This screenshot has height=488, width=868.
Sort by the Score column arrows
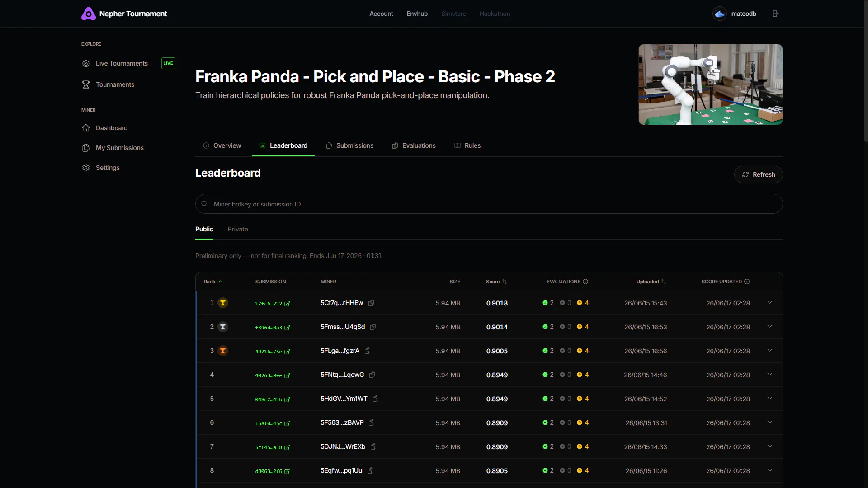[x=505, y=282]
